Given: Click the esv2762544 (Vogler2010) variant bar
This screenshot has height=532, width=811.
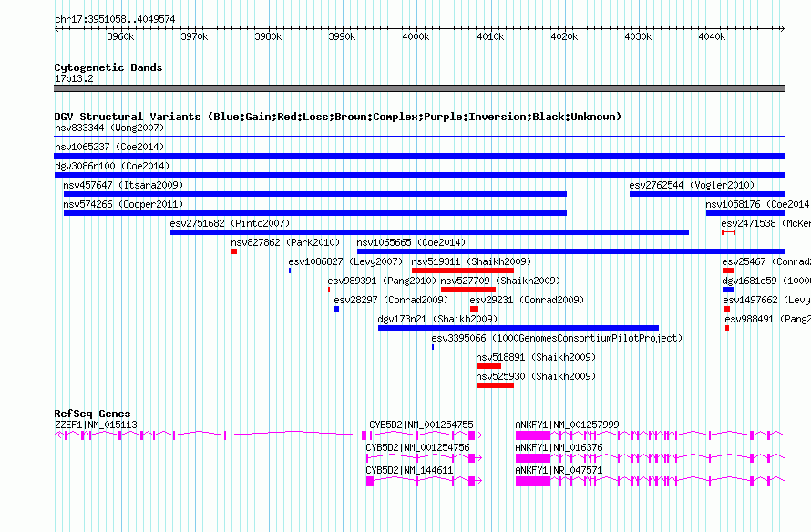Looking at the screenshot, I should pos(707,194).
